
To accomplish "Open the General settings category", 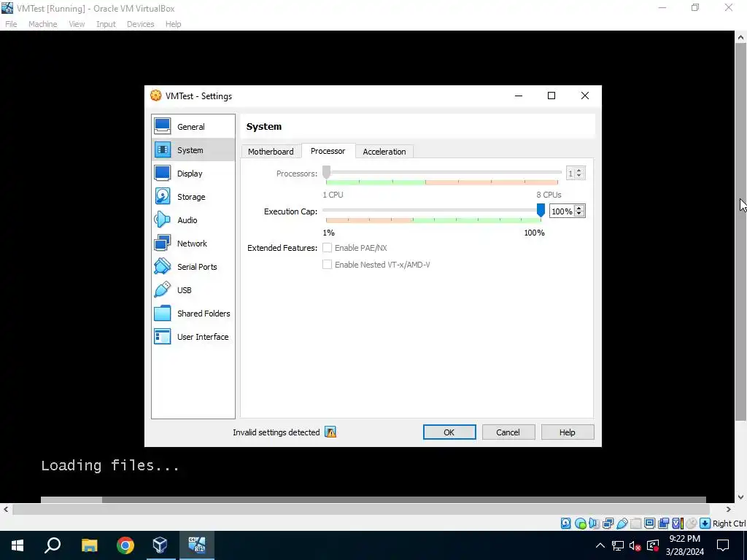I will point(193,127).
